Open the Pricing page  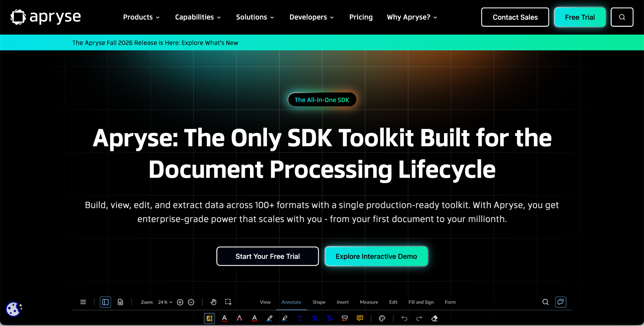coord(361,17)
